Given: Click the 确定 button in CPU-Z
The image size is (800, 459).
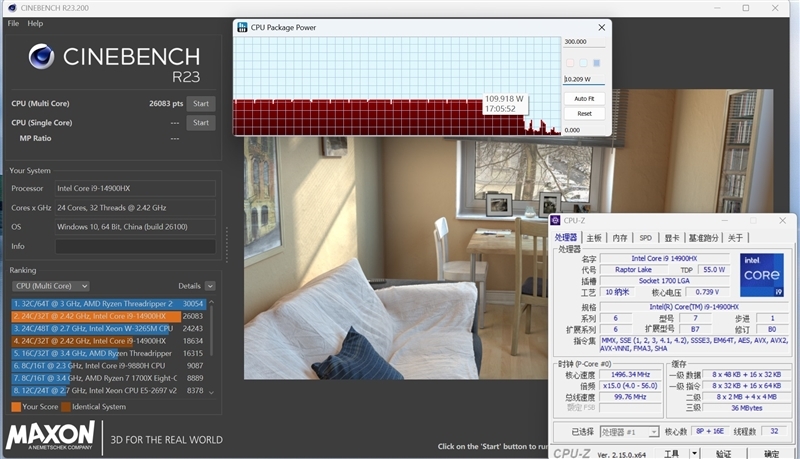Looking at the screenshot, I should tap(771, 454).
